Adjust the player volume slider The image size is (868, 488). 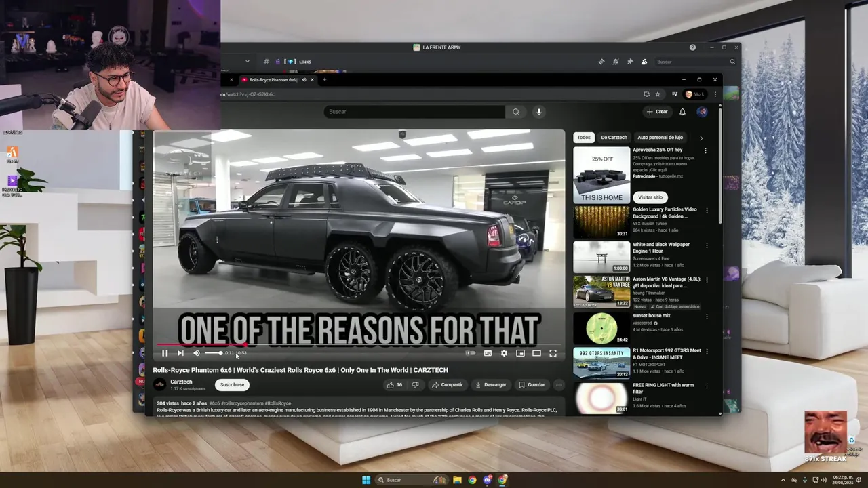point(213,353)
